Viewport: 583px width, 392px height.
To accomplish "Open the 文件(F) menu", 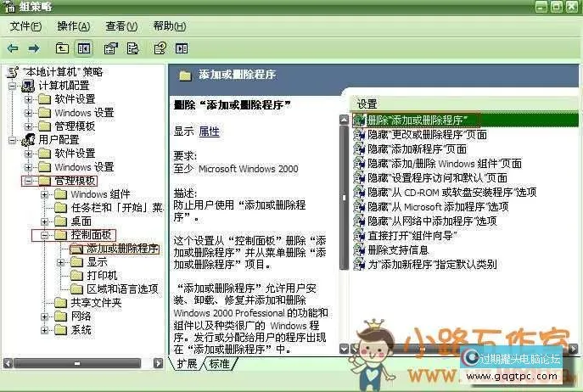I will (25, 26).
